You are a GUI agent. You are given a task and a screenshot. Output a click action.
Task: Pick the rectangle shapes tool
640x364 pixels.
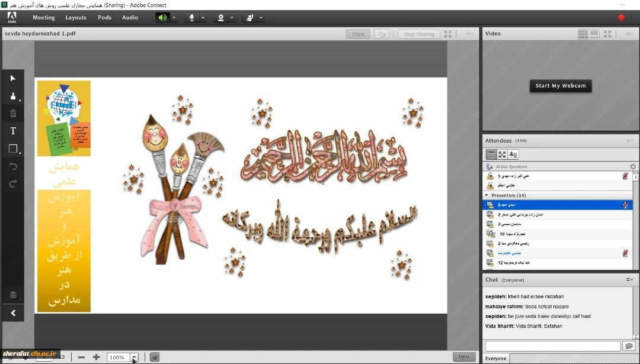13,149
